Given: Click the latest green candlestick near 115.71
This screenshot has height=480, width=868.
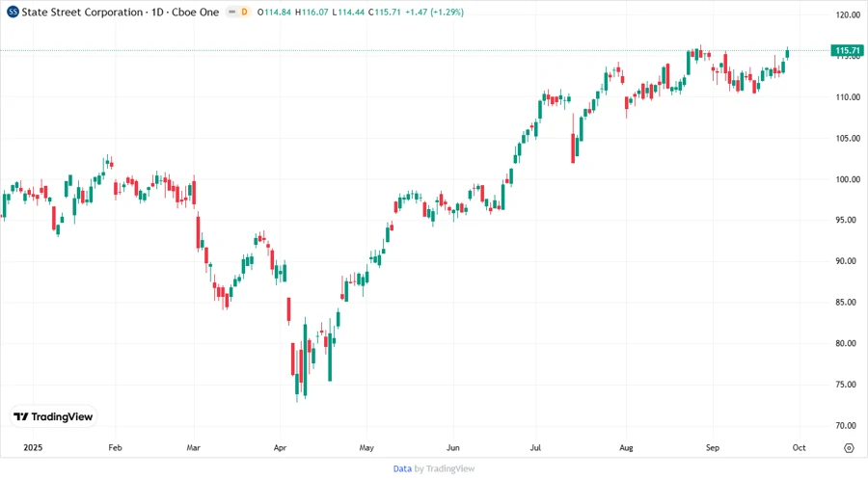Looking at the screenshot, I should [x=787, y=54].
